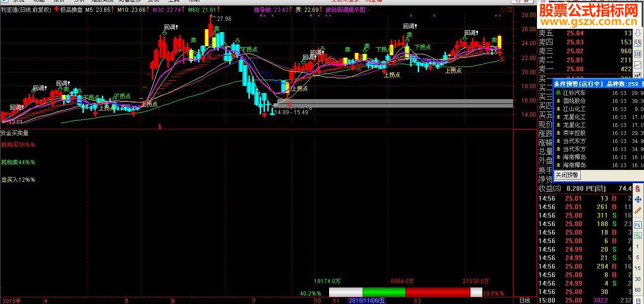The height and width of the screenshot is (304, 644).
Task: Click the white left segment of fund bar
Action: coord(346,292)
